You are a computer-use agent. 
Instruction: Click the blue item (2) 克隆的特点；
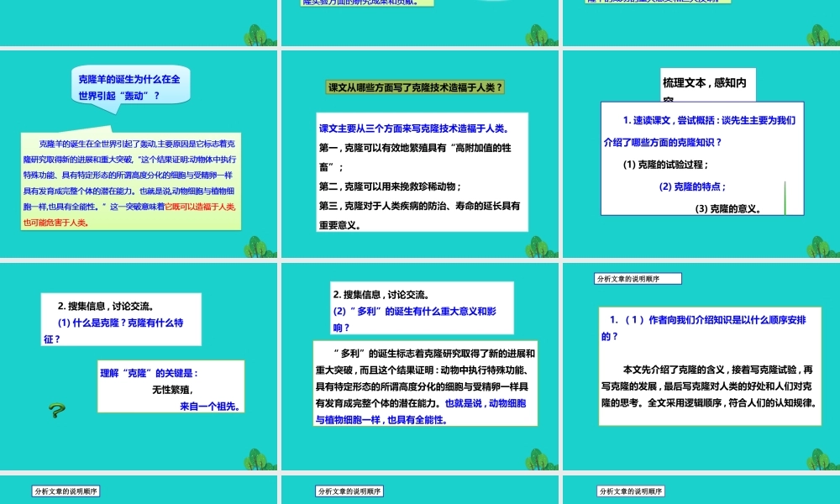coord(692,186)
